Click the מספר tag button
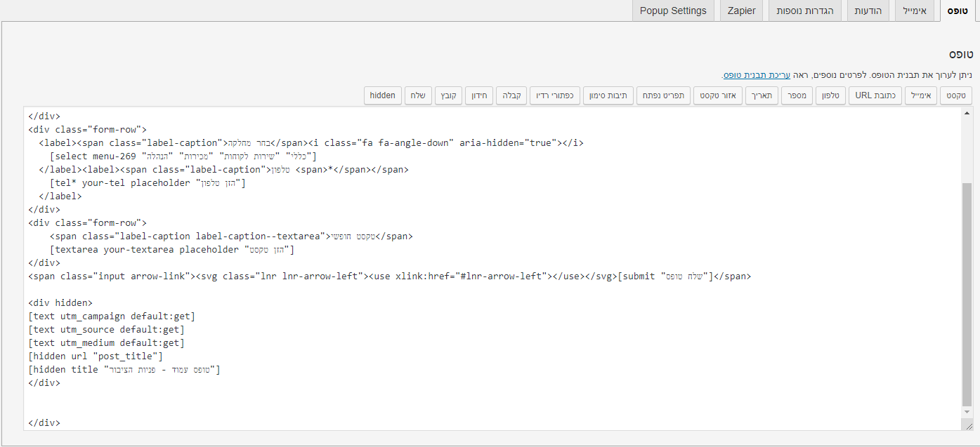The width and height of the screenshot is (980, 447). click(798, 95)
